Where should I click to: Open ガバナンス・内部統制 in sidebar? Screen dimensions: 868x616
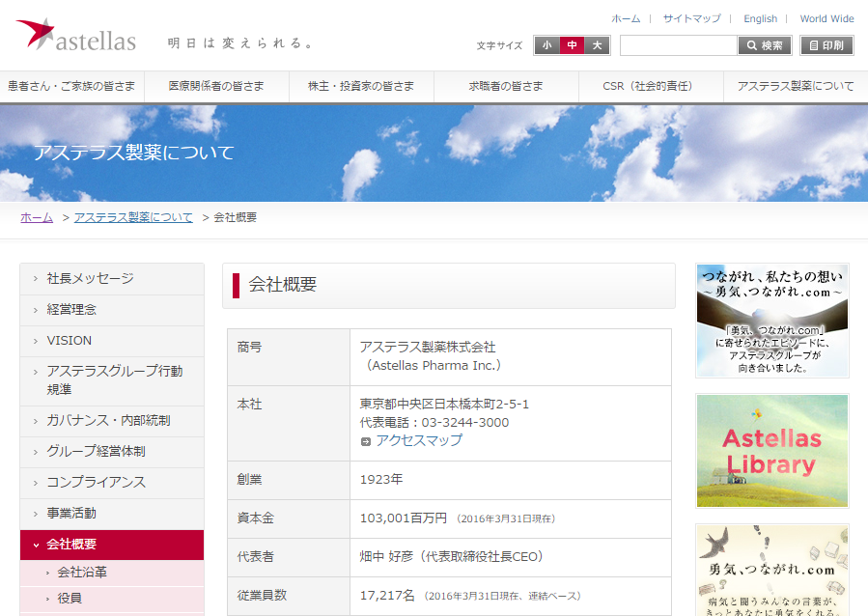112,421
